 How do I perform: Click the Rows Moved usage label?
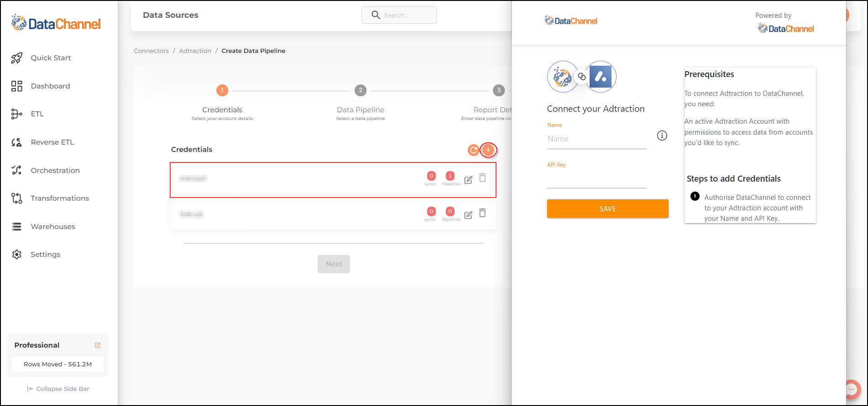(x=58, y=364)
